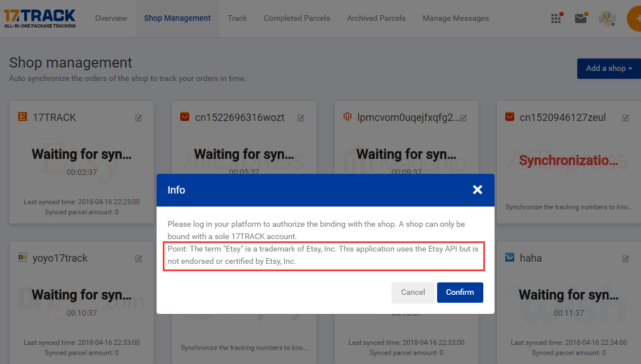641x364 pixels.
Task: Switch to the Track tab
Action: click(237, 19)
